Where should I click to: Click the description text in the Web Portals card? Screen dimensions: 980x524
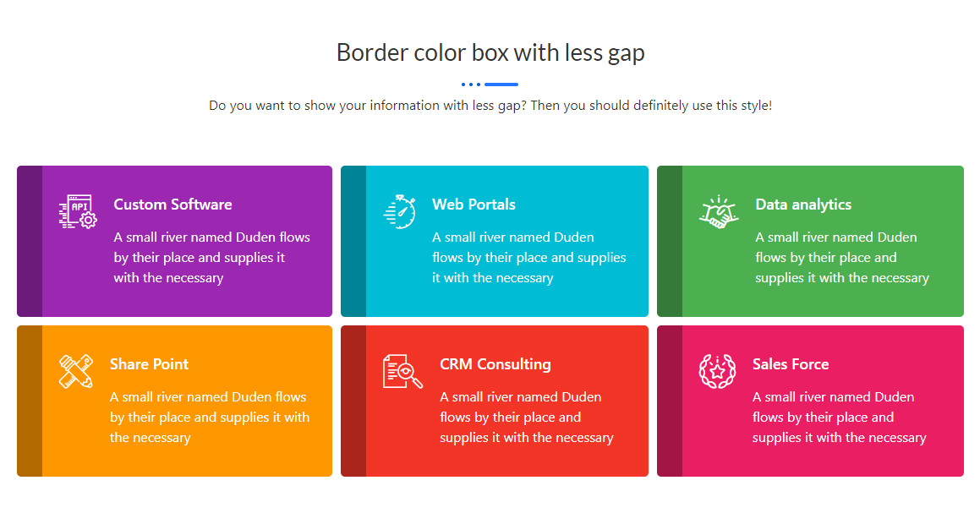click(x=528, y=258)
